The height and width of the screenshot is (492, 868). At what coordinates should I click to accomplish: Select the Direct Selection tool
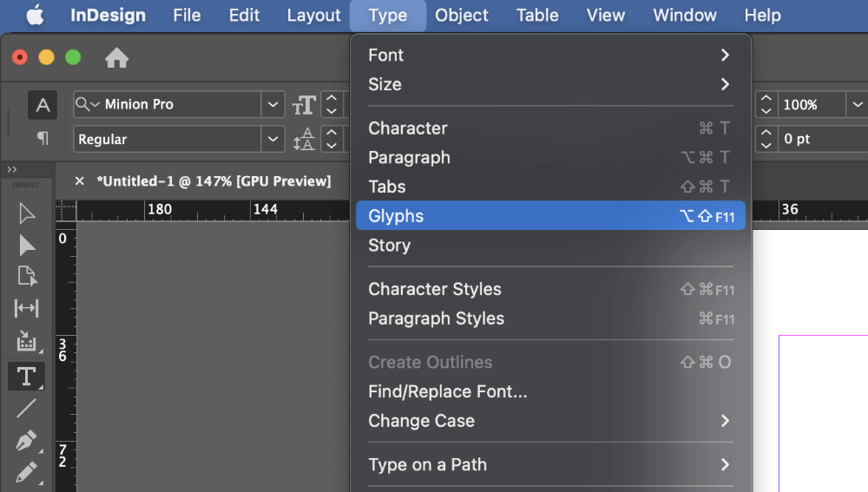27,246
